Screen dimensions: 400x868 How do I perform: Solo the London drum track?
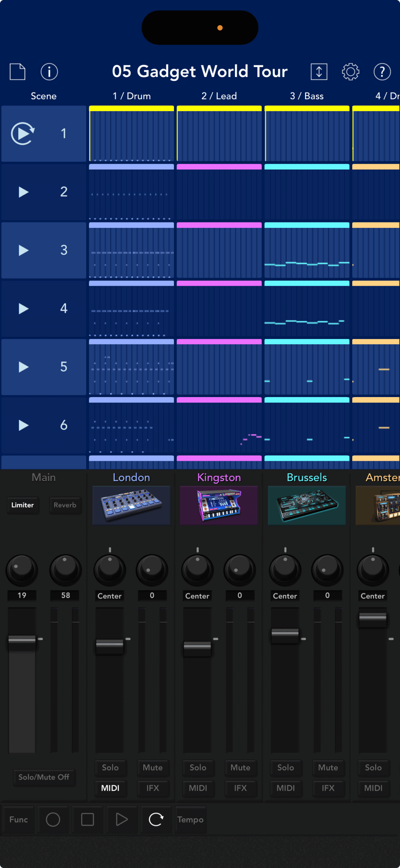pyautogui.click(x=110, y=767)
